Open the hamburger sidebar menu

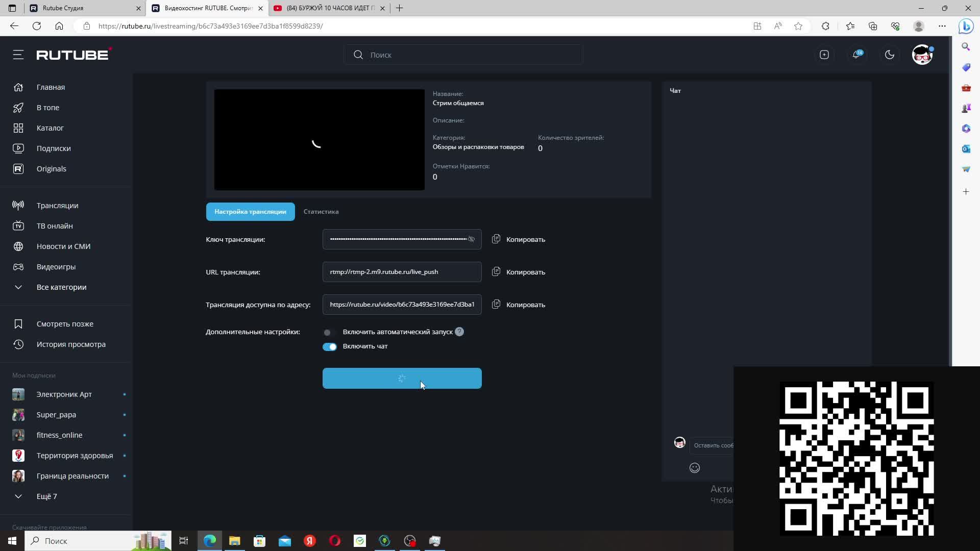coord(18,55)
